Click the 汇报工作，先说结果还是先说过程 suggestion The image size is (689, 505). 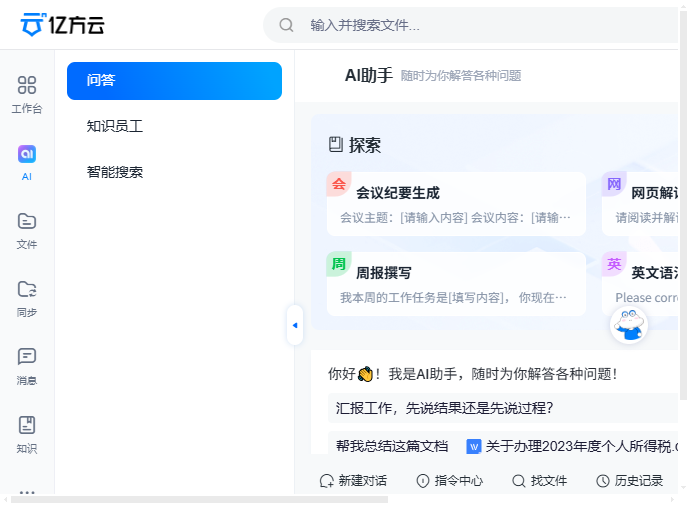[x=503, y=408]
